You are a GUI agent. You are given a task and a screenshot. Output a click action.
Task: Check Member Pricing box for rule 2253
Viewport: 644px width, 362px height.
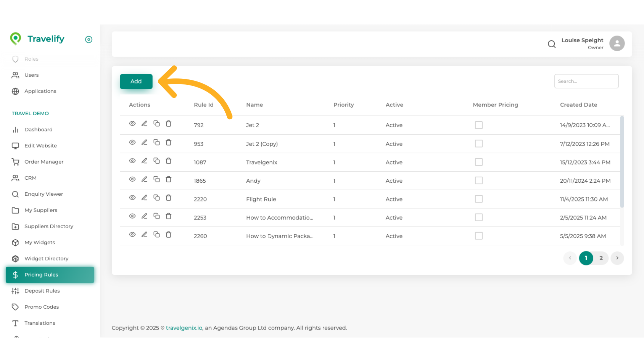pos(479,218)
